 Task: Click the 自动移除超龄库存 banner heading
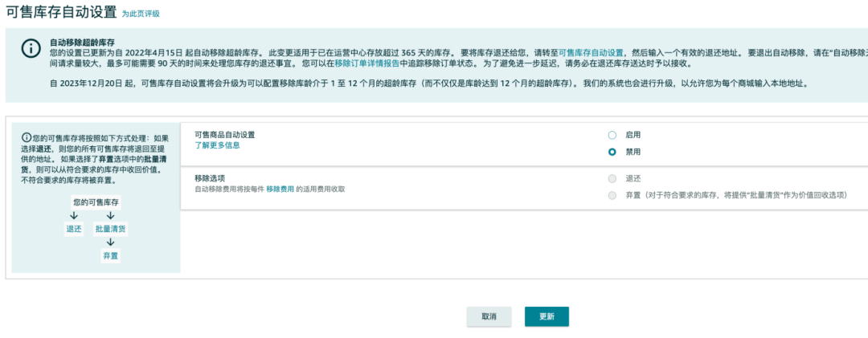[x=83, y=43]
